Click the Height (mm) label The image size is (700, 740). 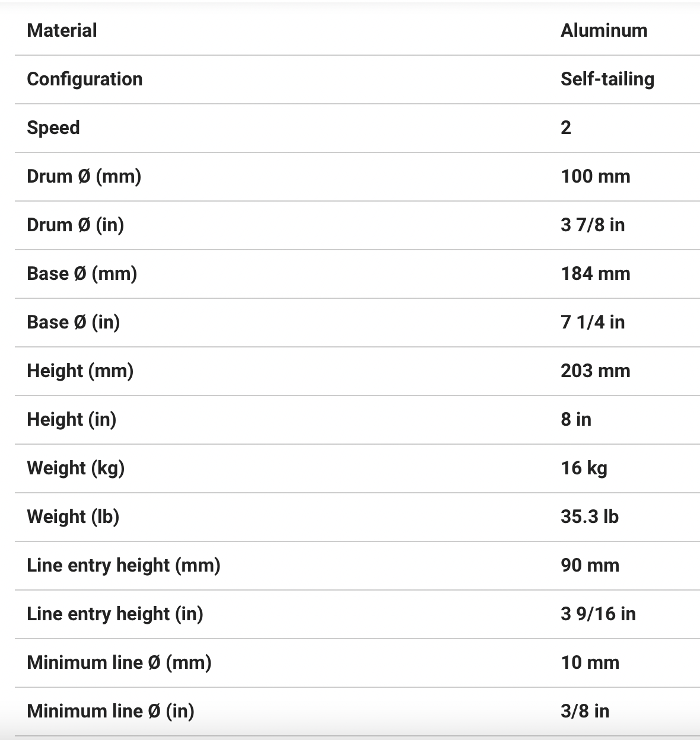point(80,371)
